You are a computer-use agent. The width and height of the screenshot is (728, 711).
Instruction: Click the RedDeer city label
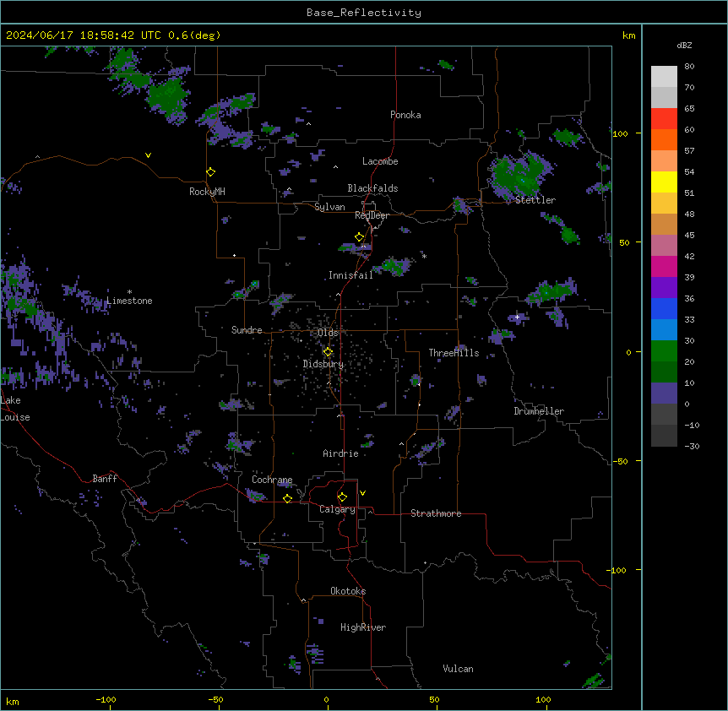coord(372,215)
